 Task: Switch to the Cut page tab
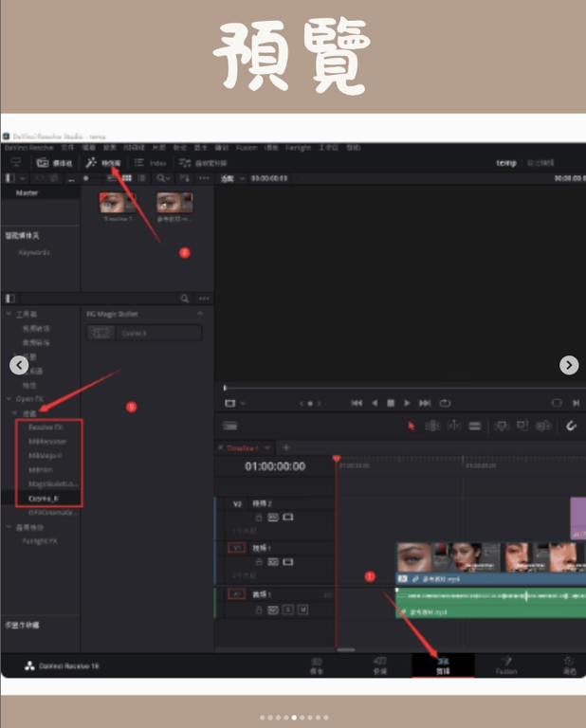[380, 665]
